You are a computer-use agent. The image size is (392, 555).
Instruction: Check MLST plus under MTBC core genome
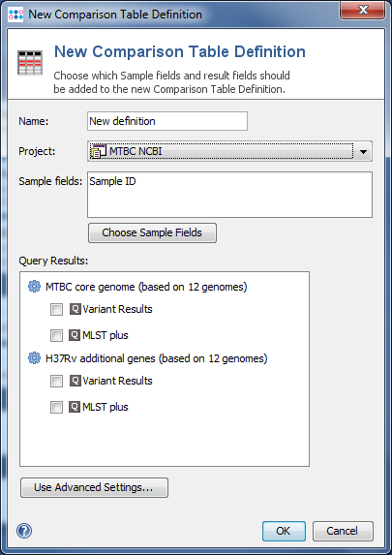56,335
